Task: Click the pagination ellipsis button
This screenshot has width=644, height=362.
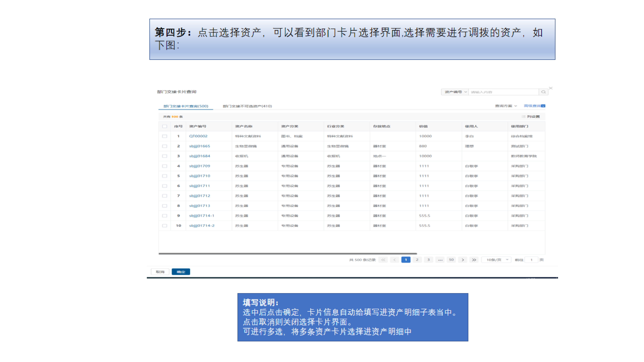Action: coord(440,260)
